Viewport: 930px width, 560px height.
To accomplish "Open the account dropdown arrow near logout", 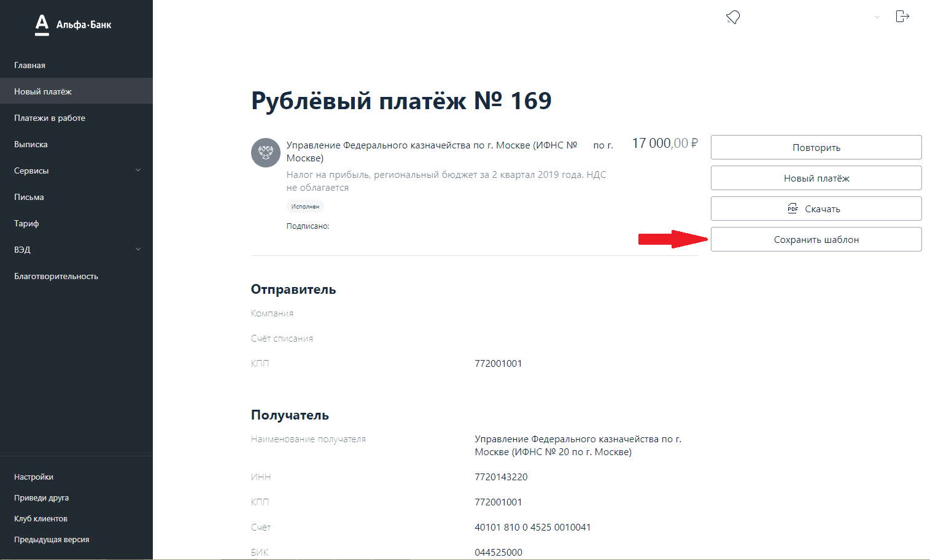I will tap(877, 17).
